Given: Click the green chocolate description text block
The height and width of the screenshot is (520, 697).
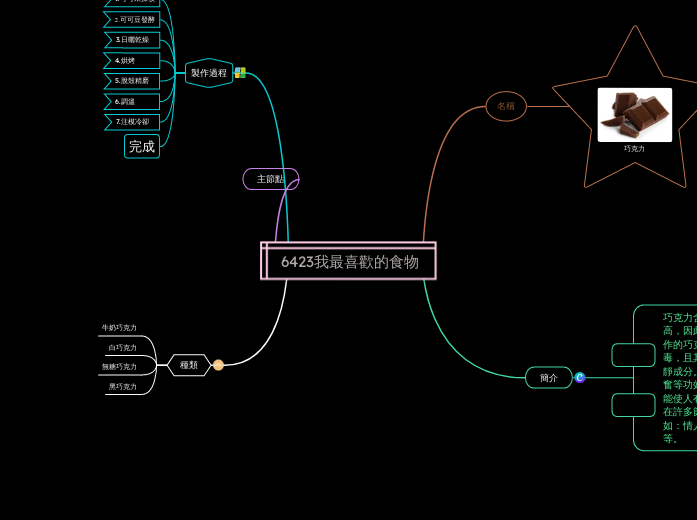Looking at the screenshot, I should point(680,378).
